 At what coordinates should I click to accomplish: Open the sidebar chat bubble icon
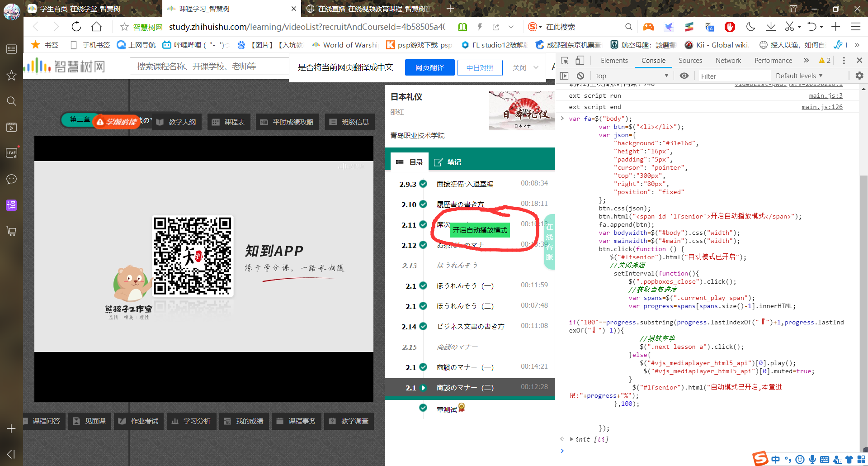[11, 179]
